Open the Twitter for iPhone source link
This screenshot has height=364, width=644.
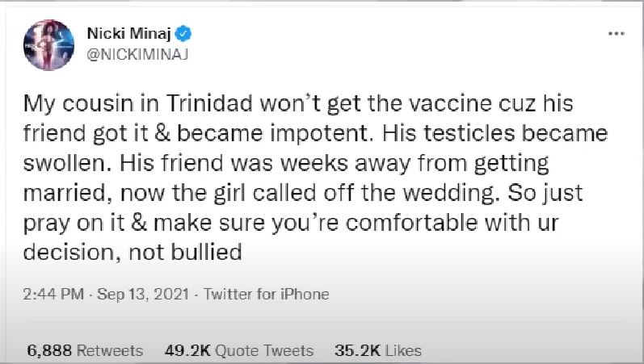click(x=267, y=294)
